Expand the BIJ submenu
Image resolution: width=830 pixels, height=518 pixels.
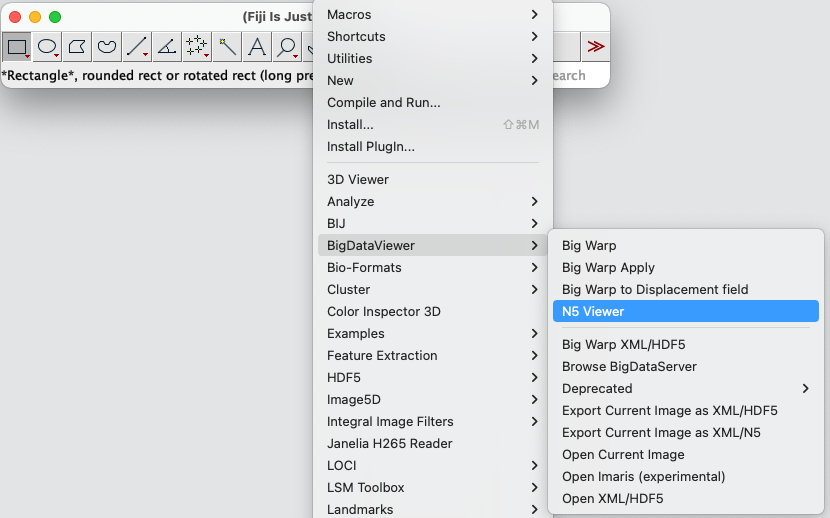point(432,224)
